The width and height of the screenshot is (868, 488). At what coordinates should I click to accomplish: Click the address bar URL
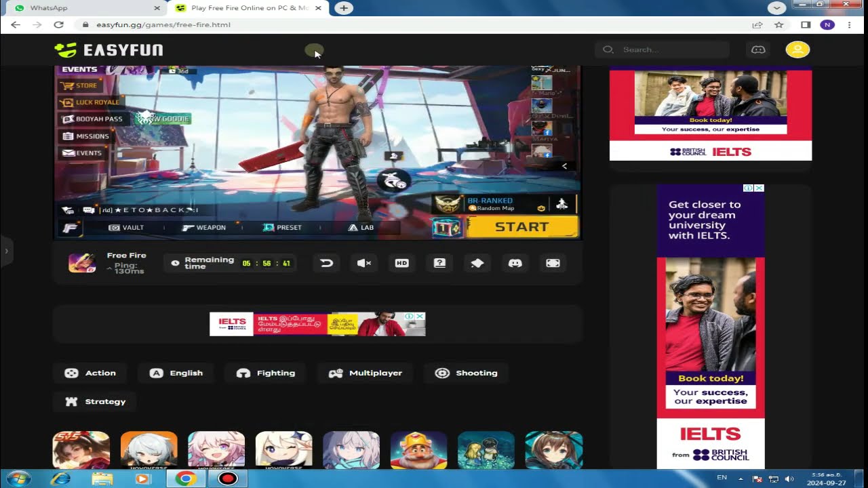163,24
